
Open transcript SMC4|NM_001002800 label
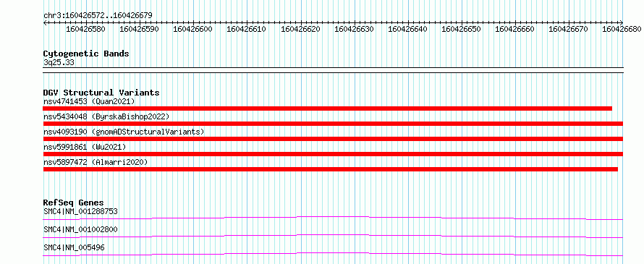80,229
